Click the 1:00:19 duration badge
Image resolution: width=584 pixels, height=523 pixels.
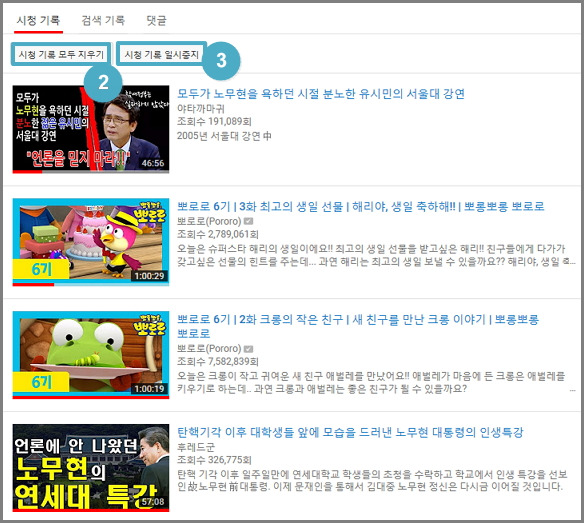point(149,389)
